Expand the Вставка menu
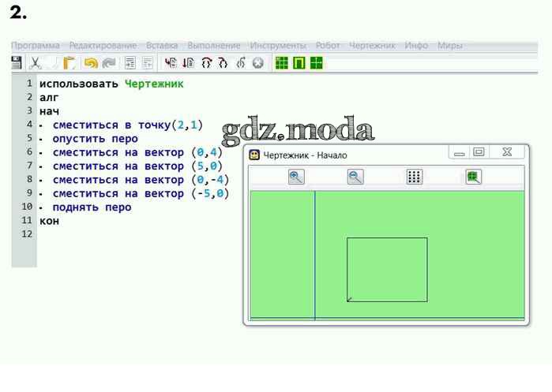552x392 pixels. 162,46
